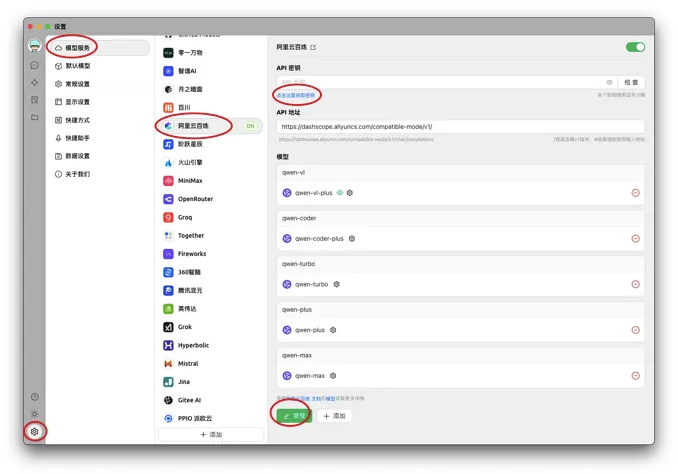Image resolution: width=678 pixels, height=474 pixels.
Task: Open the 快捷方式 settings section
Action: click(x=100, y=120)
